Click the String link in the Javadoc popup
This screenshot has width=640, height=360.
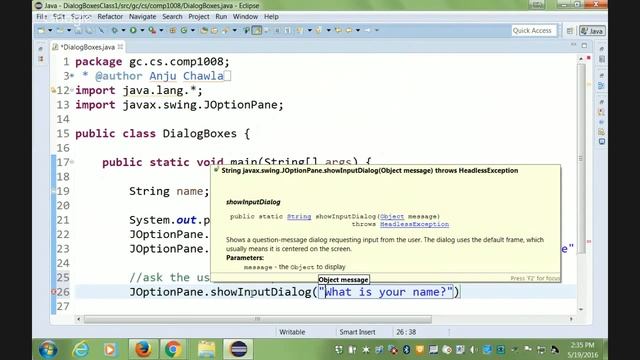[299, 217]
